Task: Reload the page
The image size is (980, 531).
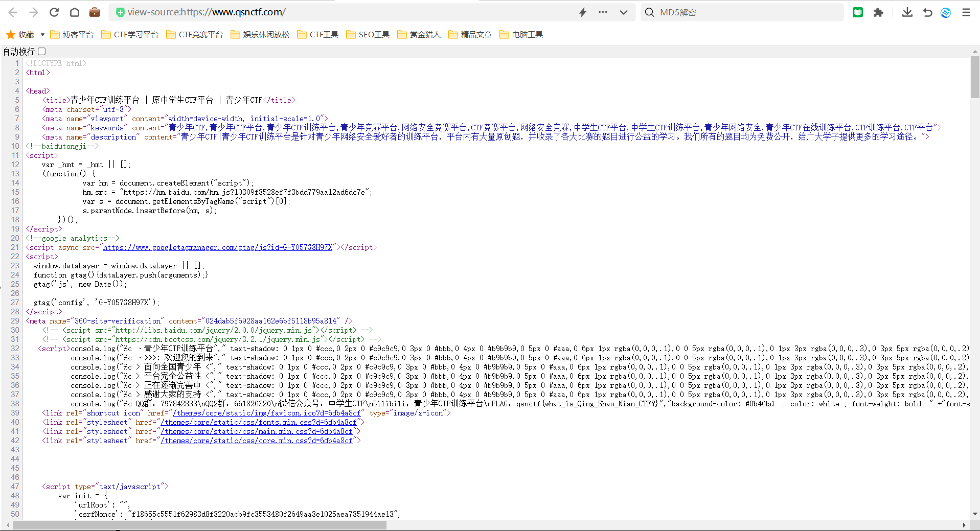Action: coord(54,12)
